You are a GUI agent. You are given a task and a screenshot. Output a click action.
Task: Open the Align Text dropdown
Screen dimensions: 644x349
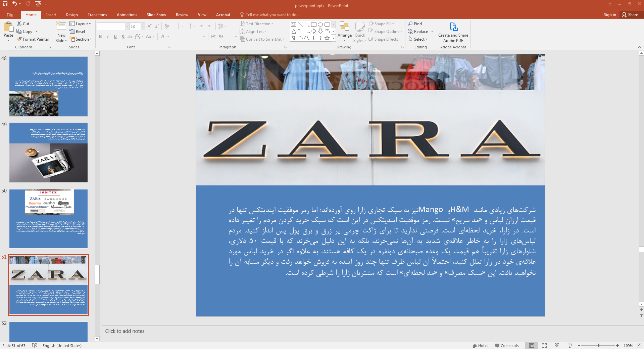[253, 31]
